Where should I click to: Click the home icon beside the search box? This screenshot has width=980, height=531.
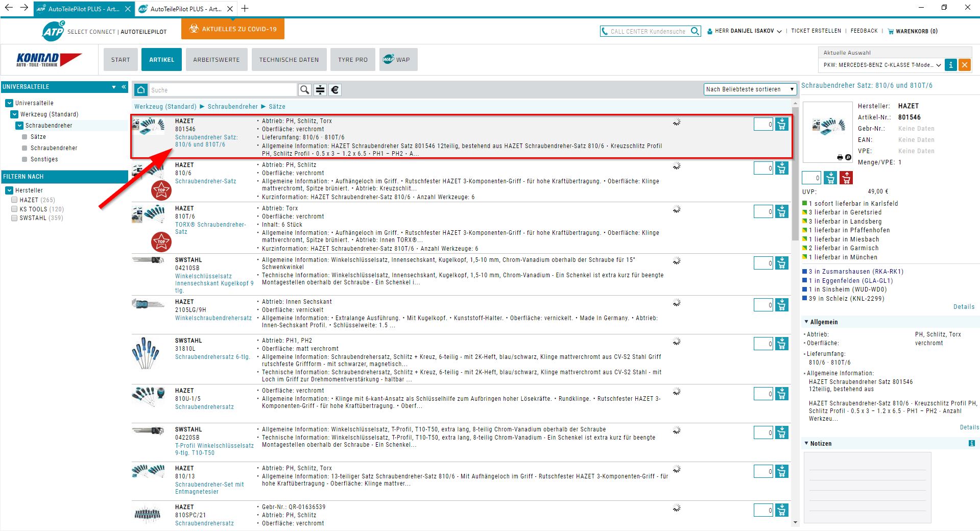pyautogui.click(x=141, y=90)
